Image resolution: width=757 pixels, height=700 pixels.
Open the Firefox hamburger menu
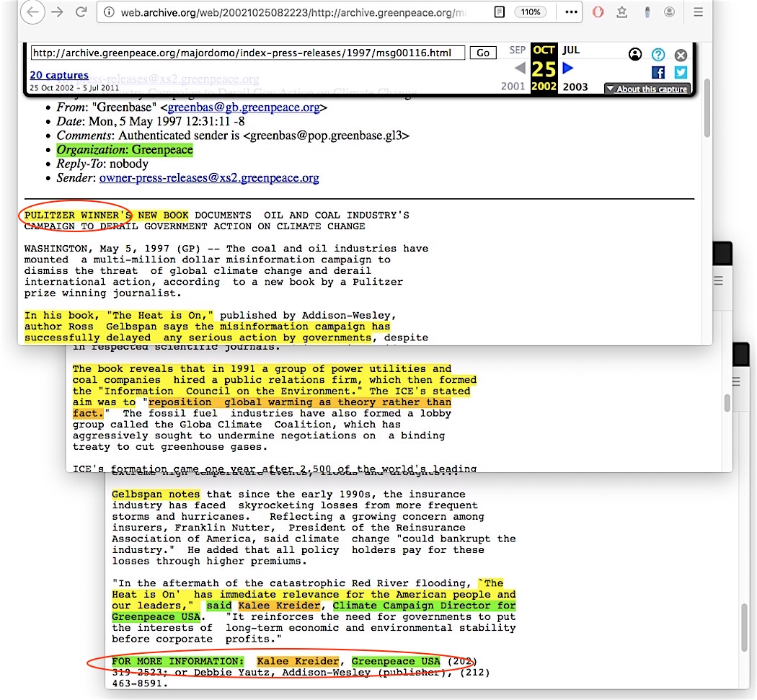pos(698,12)
